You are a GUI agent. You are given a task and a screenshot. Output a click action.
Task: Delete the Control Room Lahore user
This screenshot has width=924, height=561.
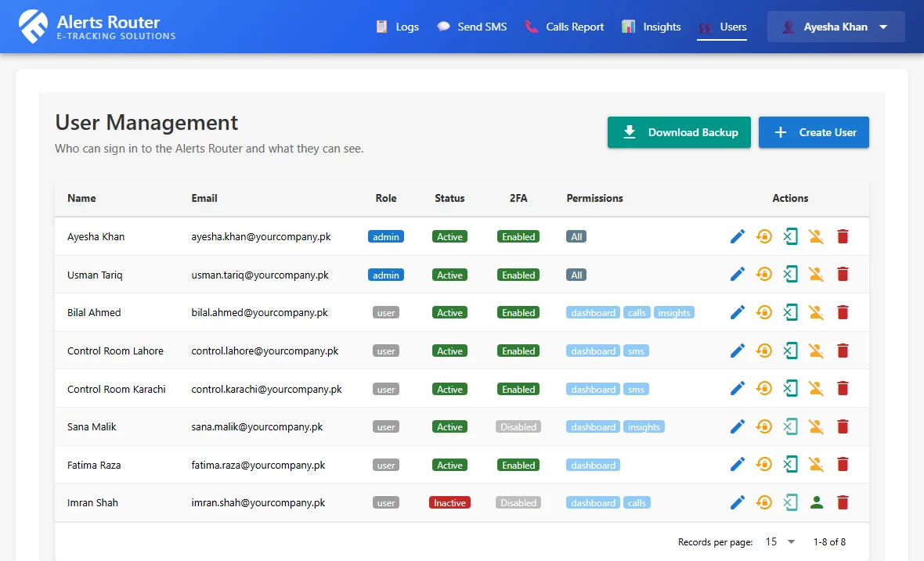[x=843, y=351]
